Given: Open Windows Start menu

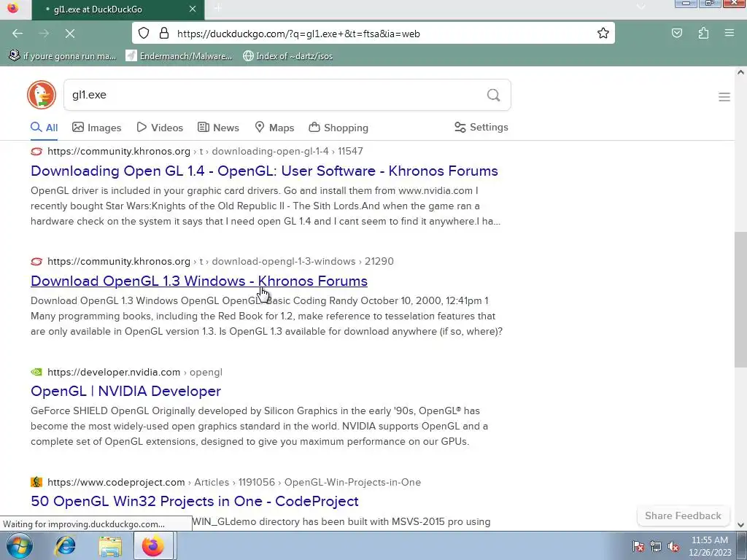Looking at the screenshot, I should click(x=18, y=545).
